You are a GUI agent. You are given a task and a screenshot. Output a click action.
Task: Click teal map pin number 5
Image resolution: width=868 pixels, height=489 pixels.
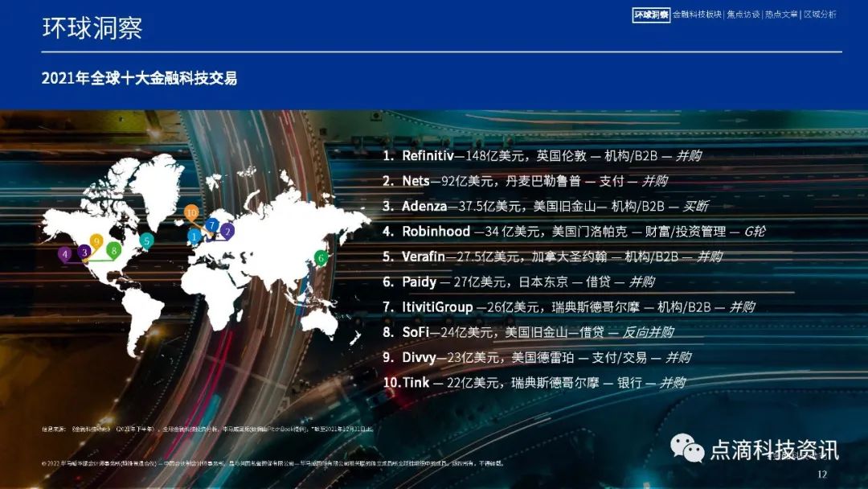pos(147,241)
